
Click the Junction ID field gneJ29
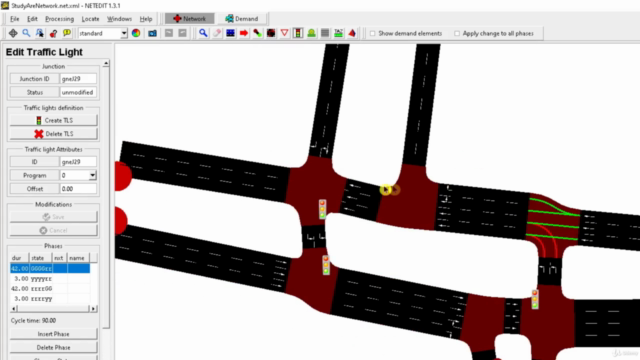(x=78, y=79)
